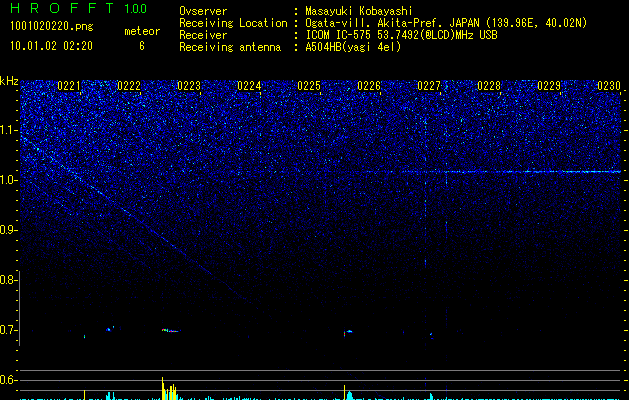Click the A504HB(yagi 4el) antenna text
Viewport: 629px width, 400px height.
coord(353,47)
